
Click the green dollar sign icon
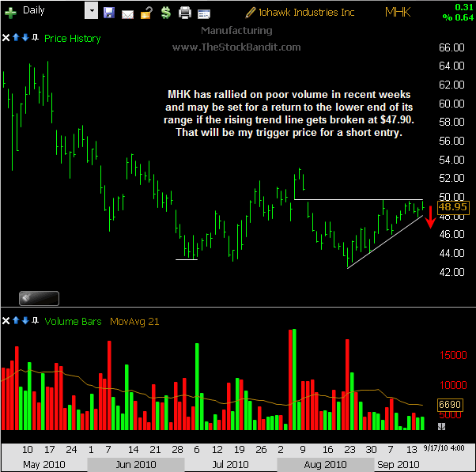tap(164, 13)
